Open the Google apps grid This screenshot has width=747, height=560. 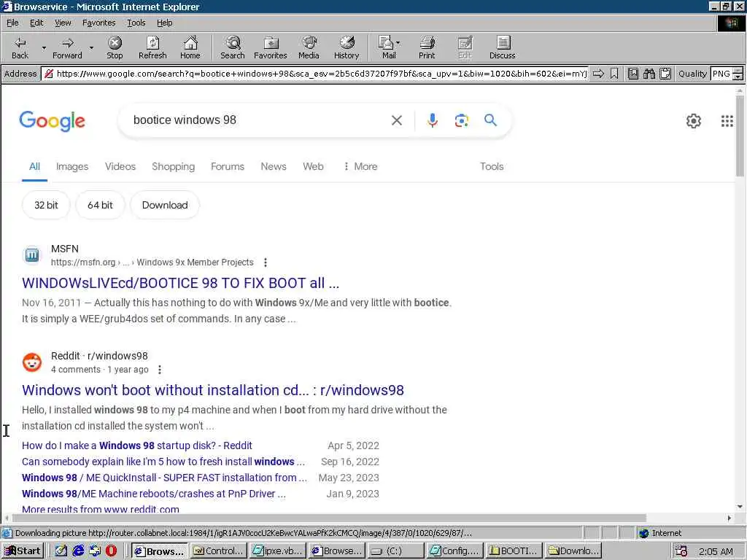(x=727, y=121)
